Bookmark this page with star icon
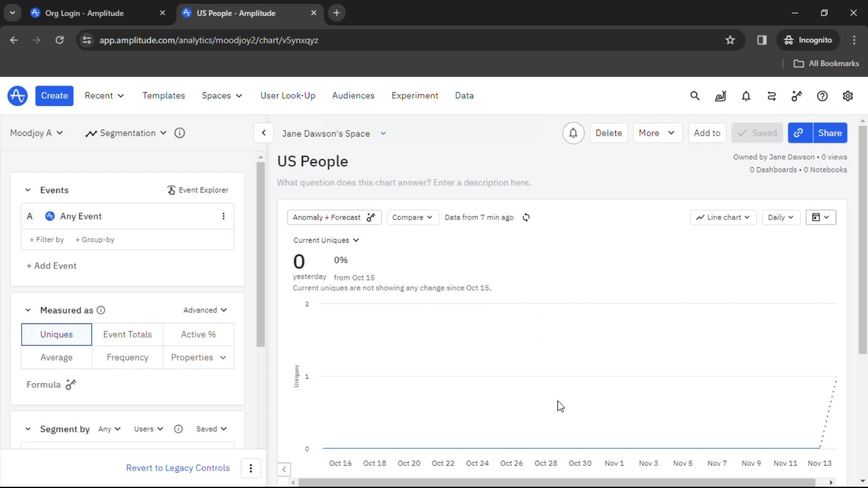The image size is (868, 488). point(730,40)
